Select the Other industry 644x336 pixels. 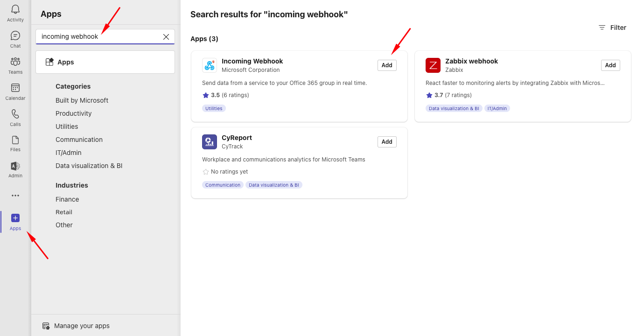(x=64, y=225)
